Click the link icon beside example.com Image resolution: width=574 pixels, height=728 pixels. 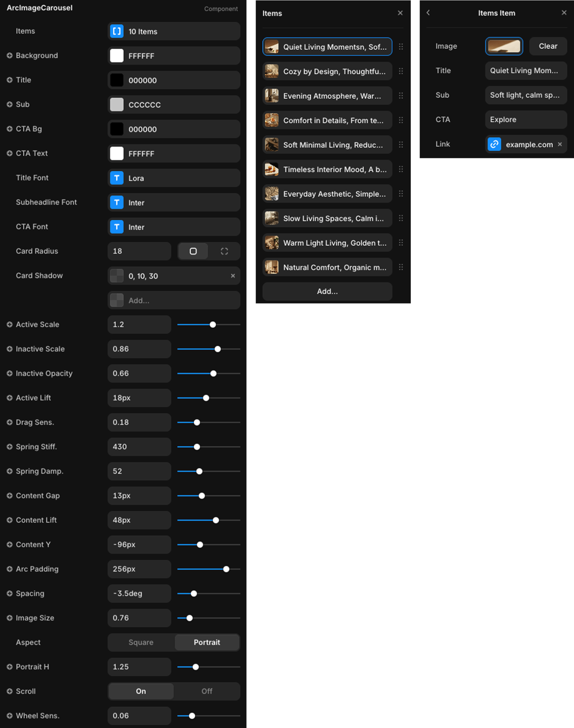coord(494,145)
